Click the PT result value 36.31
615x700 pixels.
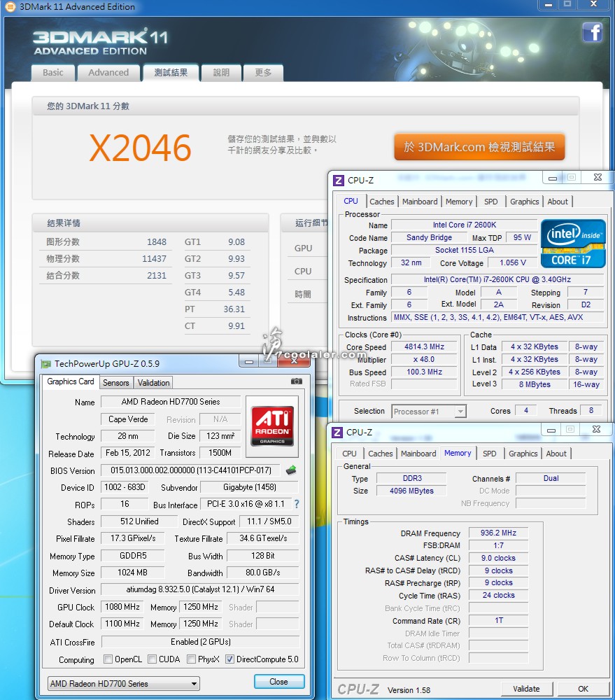(x=234, y=309)
